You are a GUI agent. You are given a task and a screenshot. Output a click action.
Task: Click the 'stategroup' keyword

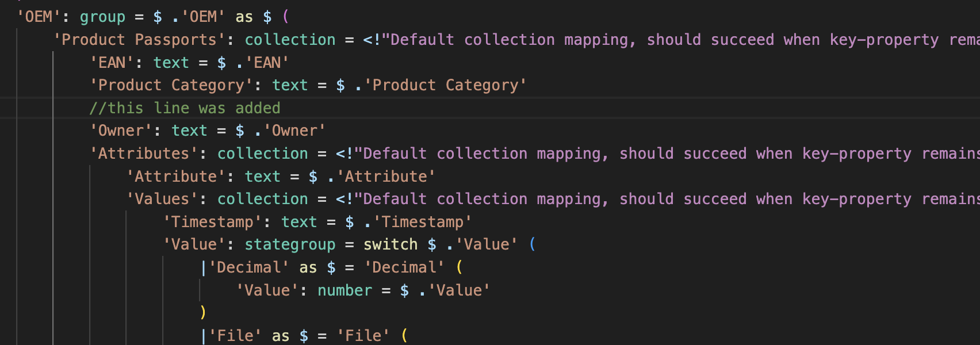coord(290,244)
